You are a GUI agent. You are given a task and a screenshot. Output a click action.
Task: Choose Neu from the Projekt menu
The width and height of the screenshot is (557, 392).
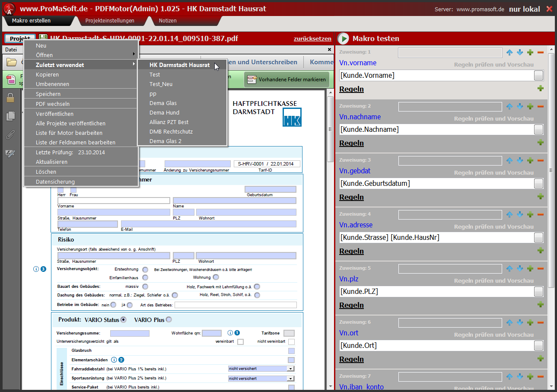pyautogui.click(x=81, y=45)
